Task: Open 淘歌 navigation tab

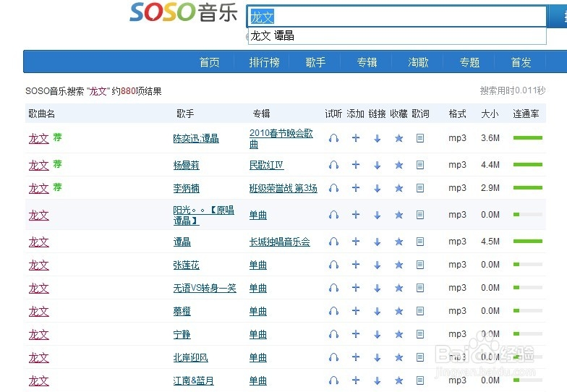Action: pos(418,62)
